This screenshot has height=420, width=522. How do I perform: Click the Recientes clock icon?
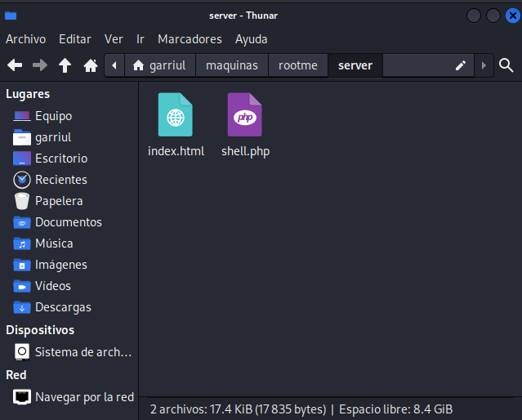coord(22,180)
